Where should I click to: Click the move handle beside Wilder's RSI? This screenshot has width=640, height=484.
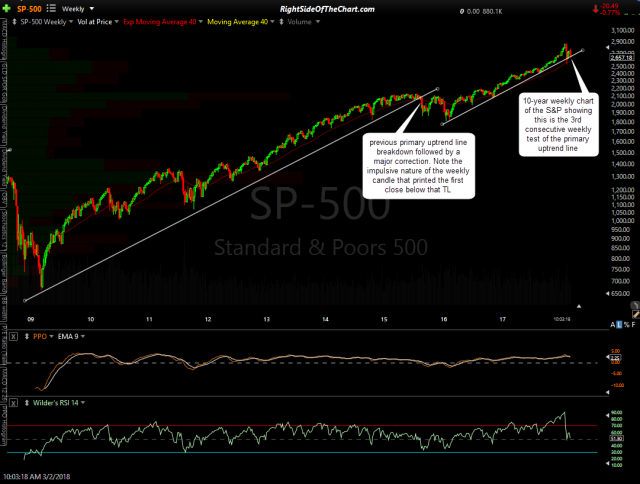pos(27,403)
